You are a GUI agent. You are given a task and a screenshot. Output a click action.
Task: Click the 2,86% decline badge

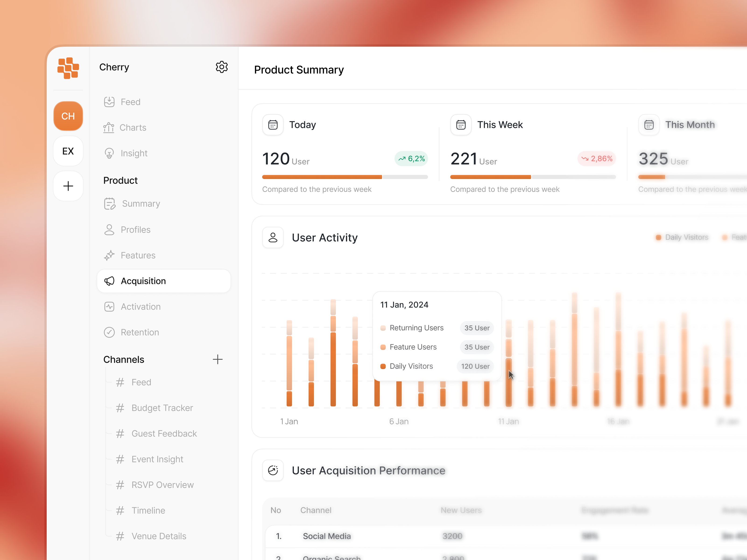click(597, 159)
